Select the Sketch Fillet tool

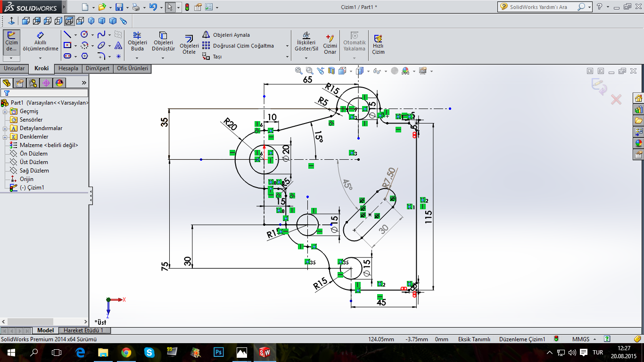pos(101,56)
